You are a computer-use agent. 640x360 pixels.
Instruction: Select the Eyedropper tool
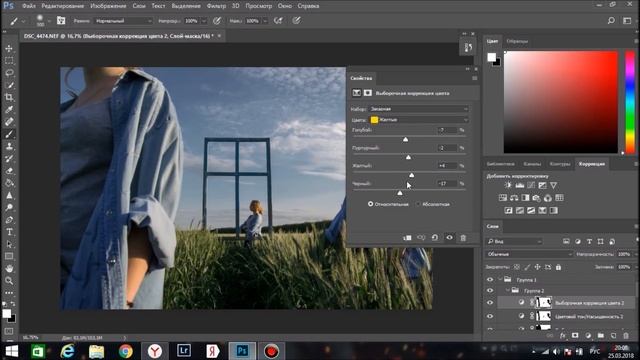[x=9, y=109]
